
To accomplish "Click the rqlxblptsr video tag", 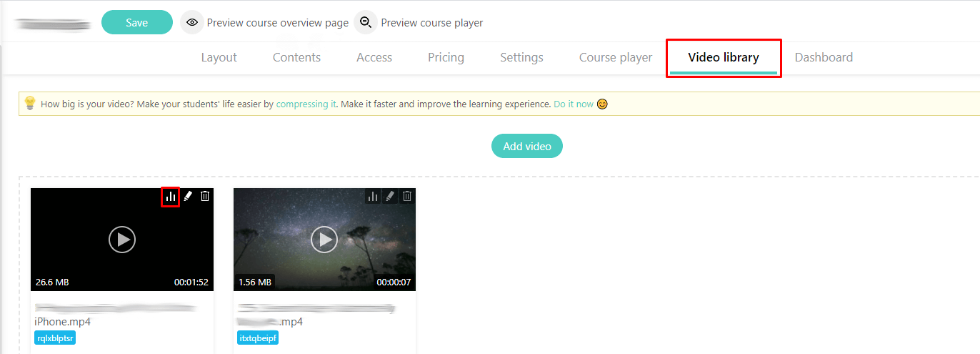I will coord(55,338).
